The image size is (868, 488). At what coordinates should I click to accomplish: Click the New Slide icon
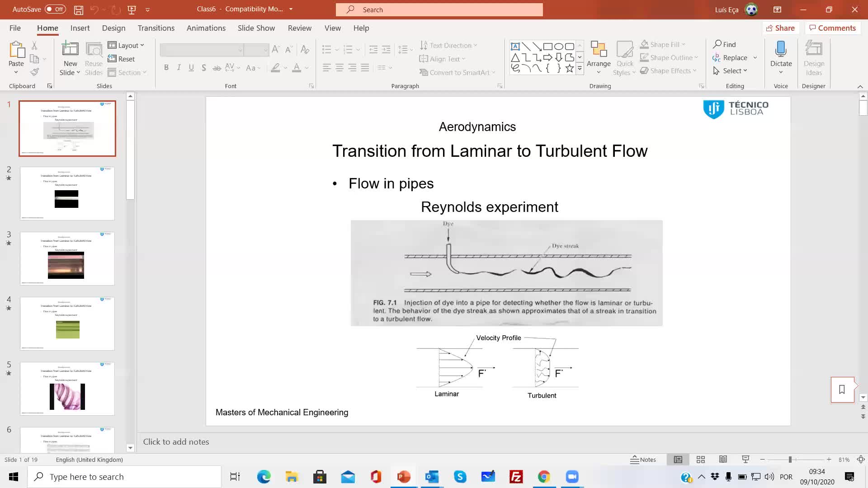tap(70, 49)
